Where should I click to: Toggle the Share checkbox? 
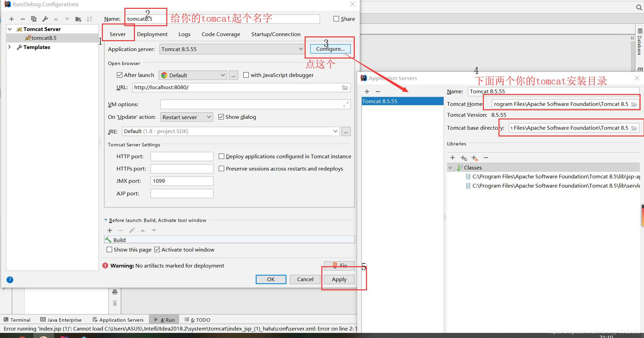tap(336, 19)
